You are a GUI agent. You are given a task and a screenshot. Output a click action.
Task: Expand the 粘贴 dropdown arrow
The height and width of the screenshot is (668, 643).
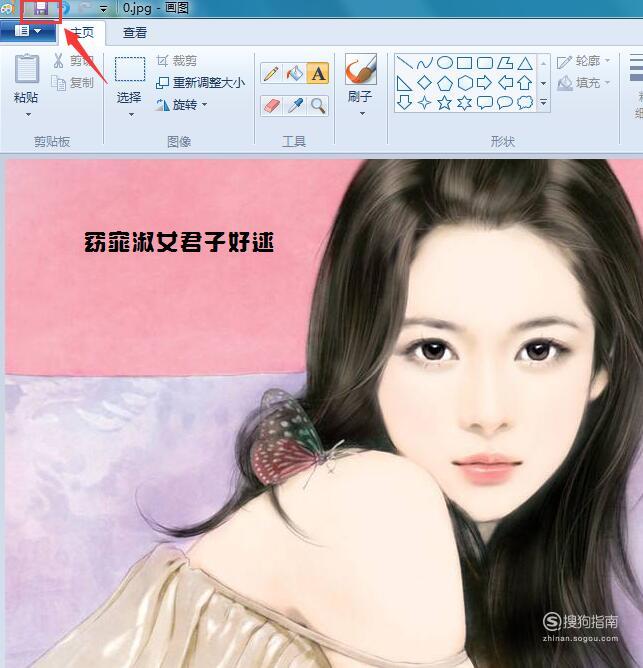coord(28,114)
